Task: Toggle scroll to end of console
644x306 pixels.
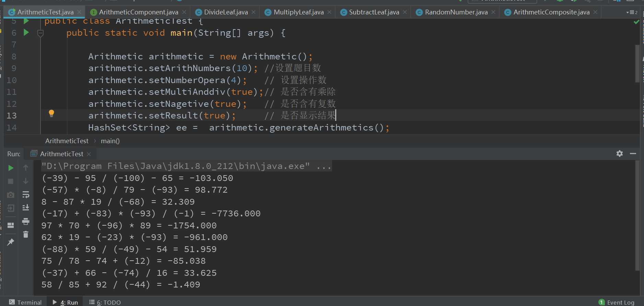Action: click(26, 208)
